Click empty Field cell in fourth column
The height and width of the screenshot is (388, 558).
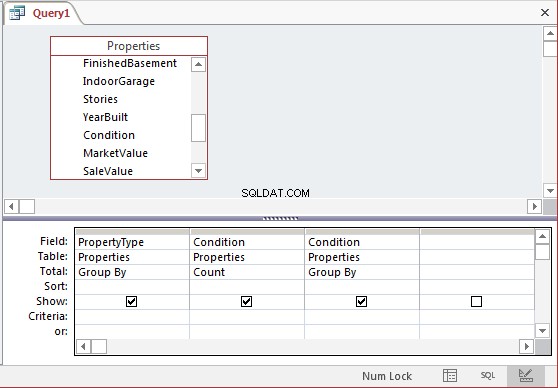(477, 242)
